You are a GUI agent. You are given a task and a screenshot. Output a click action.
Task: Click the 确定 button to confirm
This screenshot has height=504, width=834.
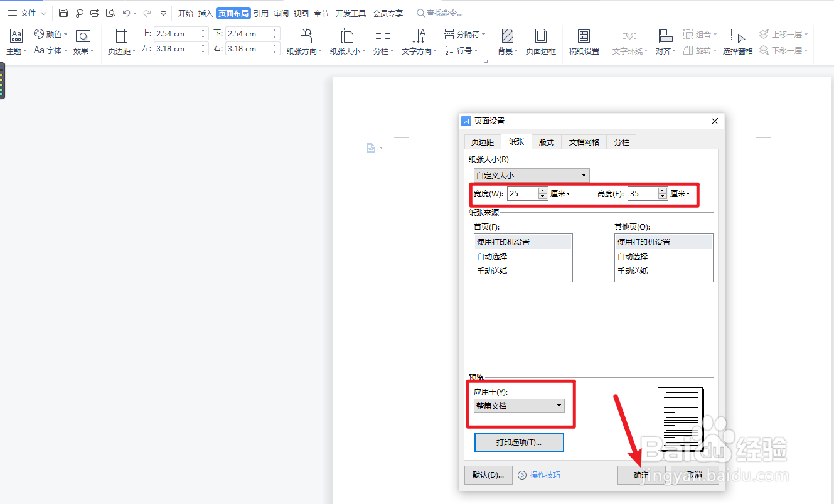[641, 475]
